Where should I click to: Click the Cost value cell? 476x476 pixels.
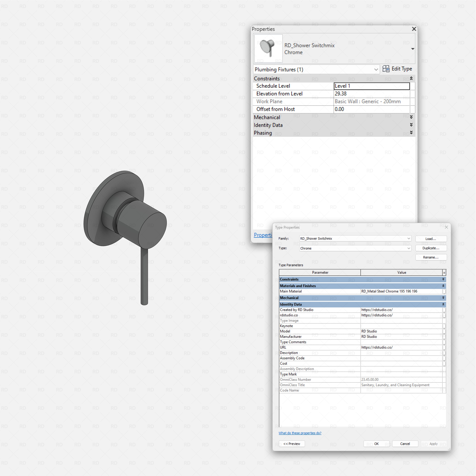(401, 364)
